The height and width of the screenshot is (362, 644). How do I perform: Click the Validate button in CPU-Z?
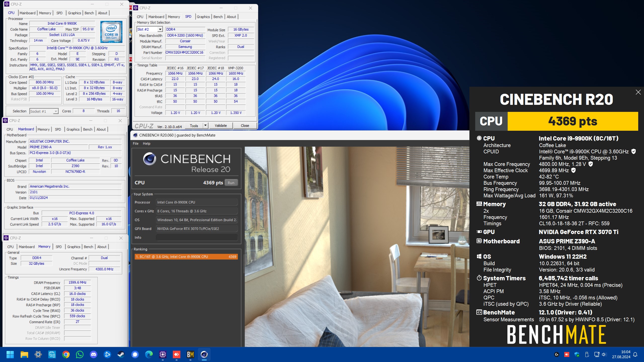pyautogui.click(x=221, y=125)
